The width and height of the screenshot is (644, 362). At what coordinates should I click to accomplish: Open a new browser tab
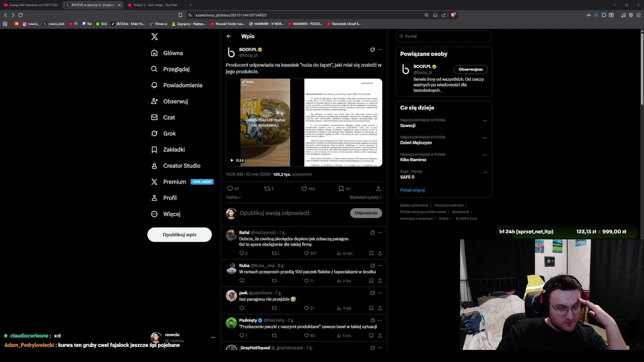point(191,5)
